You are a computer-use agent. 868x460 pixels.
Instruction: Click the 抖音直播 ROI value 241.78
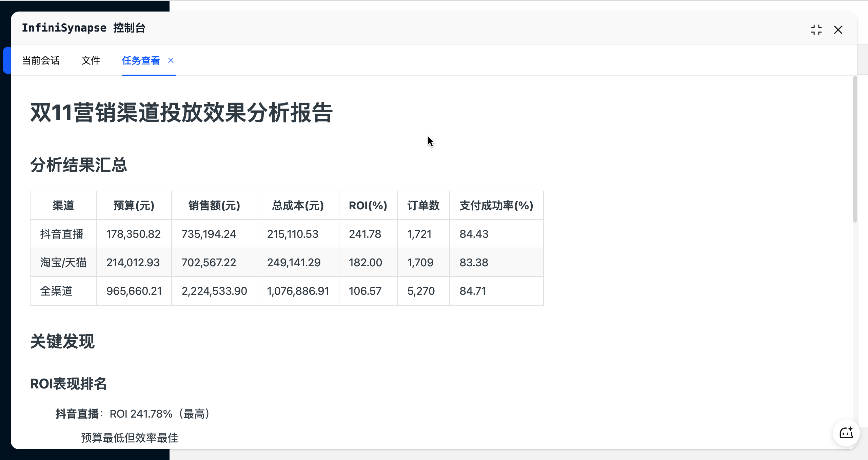365,234
